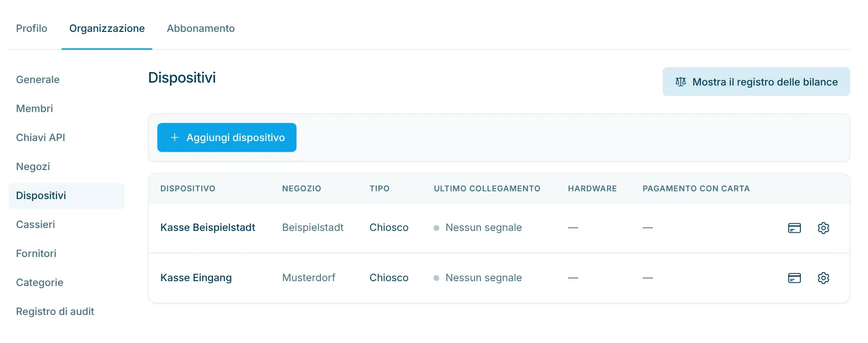Select Dispositivi in the sidebar
The width and height of the screenshot is (868, 343).
[67, 196]
